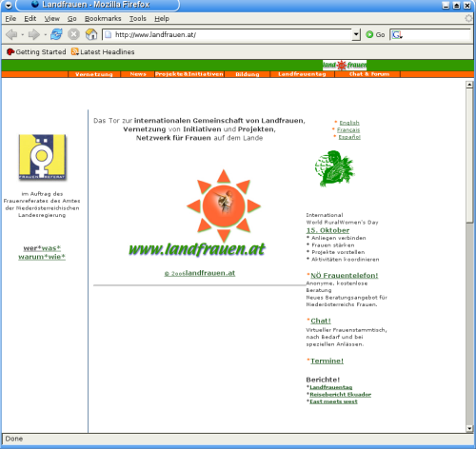Click inside the URL address field

[x=227, y=34]
